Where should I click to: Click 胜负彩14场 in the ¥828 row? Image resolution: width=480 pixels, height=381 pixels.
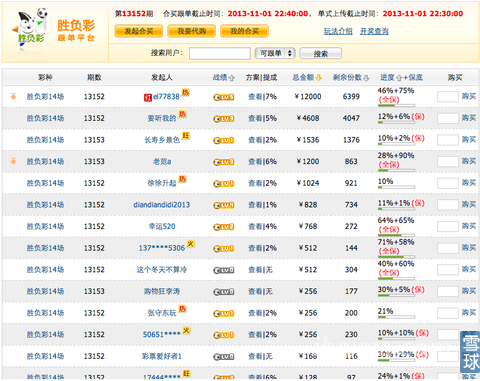(45, 205)
